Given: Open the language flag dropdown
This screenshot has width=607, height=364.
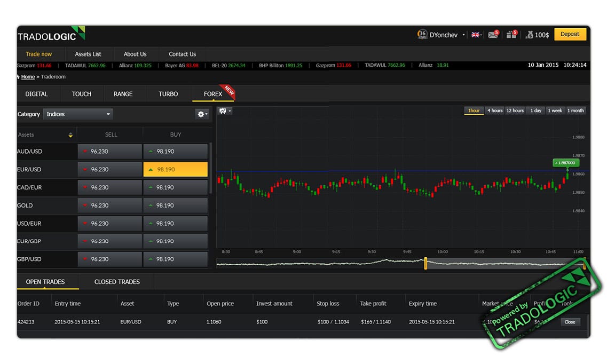Looking at the screenshot, I should point(476,35).
